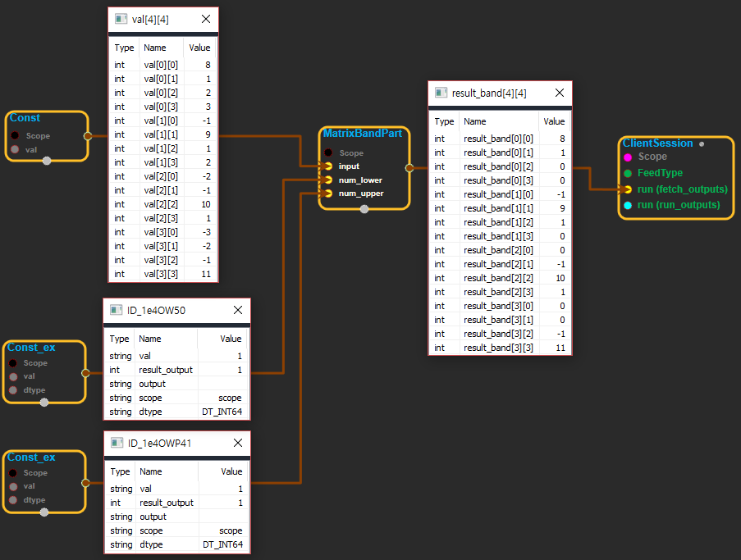Click the bottom connector of MatrixBandPart node
Image resolution: width=741 pixels, height=560 pixels.
click(364, 209)
